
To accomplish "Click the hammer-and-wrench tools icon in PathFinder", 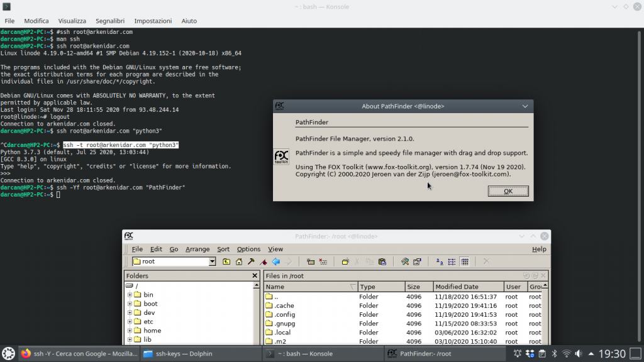I will tap(405, 261).
